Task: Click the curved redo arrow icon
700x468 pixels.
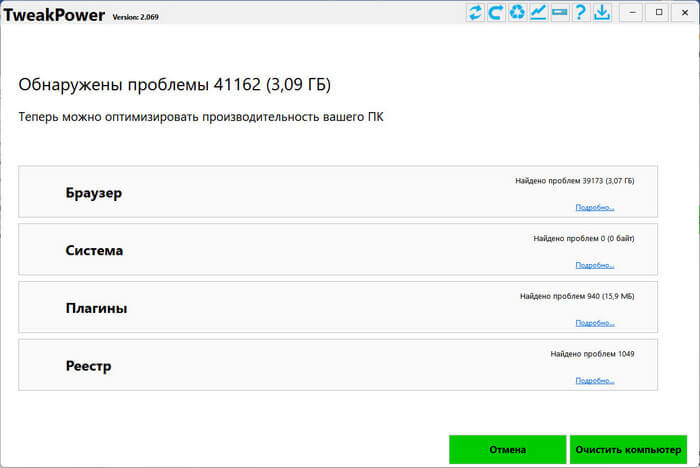Action: pos(496,12)
